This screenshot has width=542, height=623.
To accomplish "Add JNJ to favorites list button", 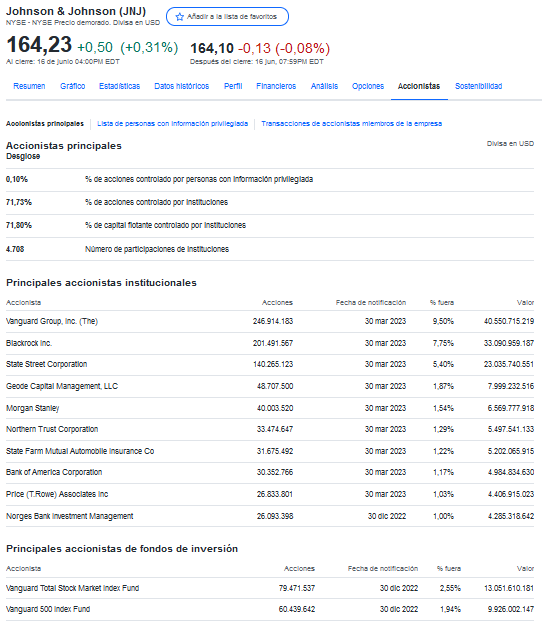I will [227, 17].
